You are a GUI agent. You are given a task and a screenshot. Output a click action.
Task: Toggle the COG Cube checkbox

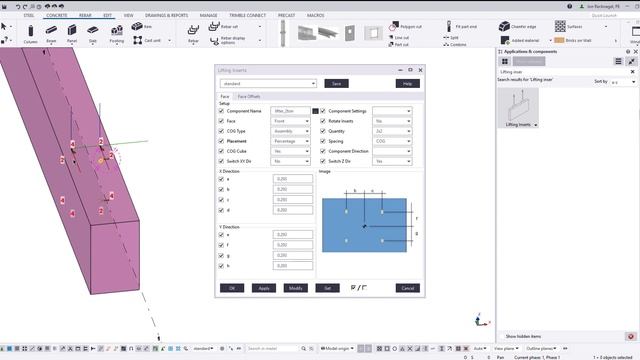click(221, 151)
